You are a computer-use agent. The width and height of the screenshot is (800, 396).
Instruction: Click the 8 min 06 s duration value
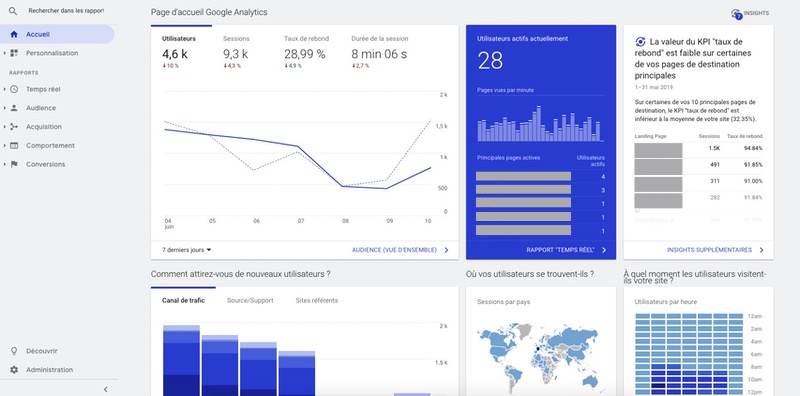point(379,54)
